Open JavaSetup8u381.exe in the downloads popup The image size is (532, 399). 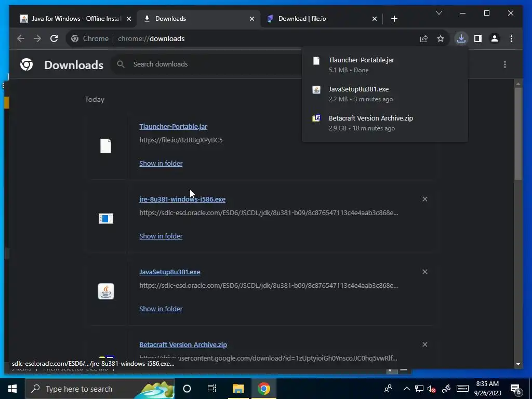click(x=385, y=94)
